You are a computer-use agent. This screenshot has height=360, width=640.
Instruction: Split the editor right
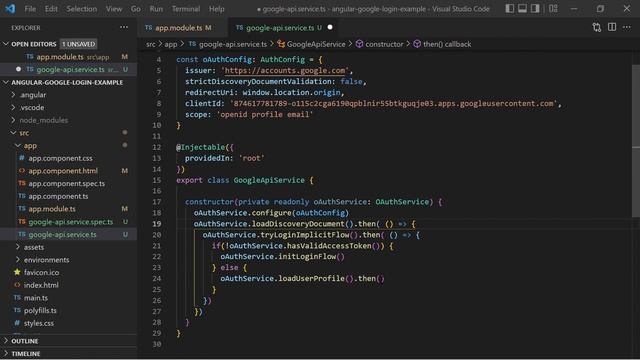[612, 27]
